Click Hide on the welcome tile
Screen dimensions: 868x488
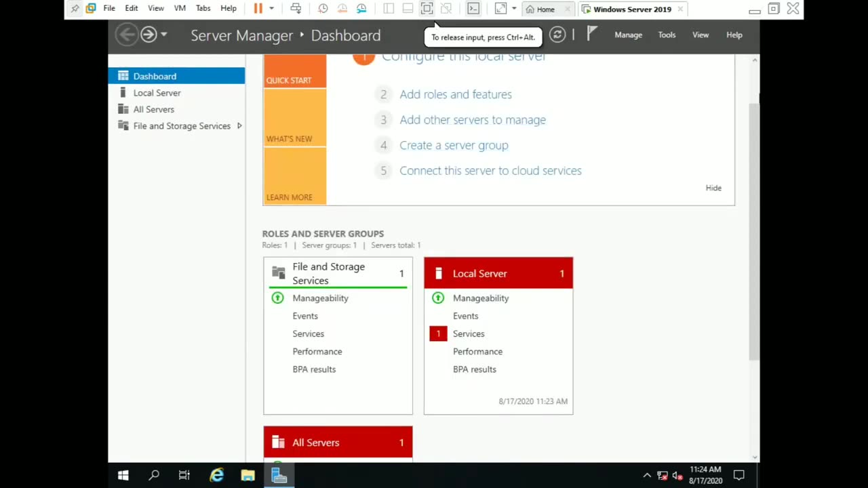pyautogui.click(x=713, y=188)
